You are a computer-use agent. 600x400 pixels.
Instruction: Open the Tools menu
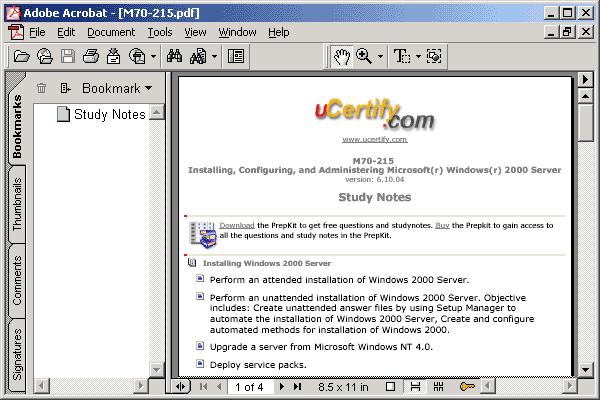pos(160,33)
